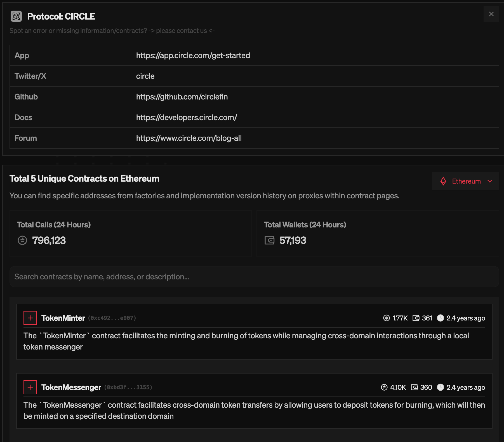Close the Protocol CIRCLE dialog
Screen dimensions: 504x442
[x=491, y=14]
